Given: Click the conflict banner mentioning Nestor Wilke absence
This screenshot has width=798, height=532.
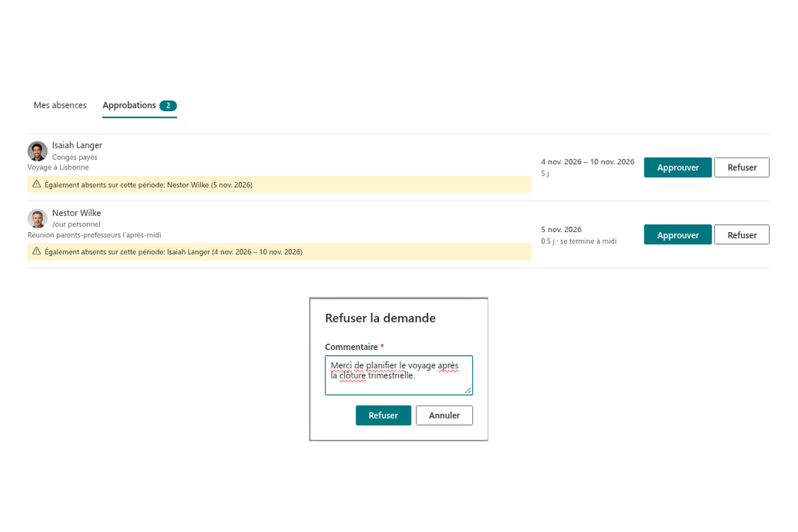Looking at the screenshot, I should coord(279,184).
